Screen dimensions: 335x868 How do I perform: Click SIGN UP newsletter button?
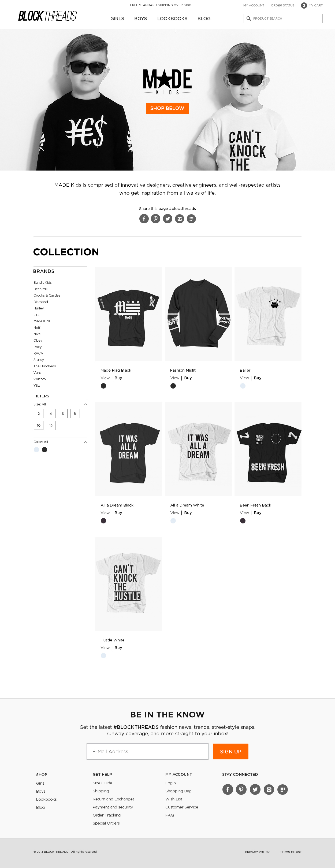(231, 751)
